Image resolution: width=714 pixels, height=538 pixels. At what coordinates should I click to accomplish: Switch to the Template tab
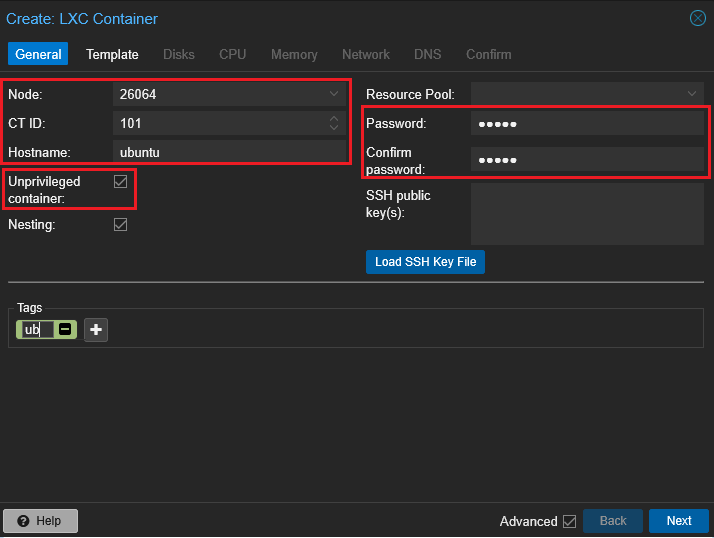point(112,54)
